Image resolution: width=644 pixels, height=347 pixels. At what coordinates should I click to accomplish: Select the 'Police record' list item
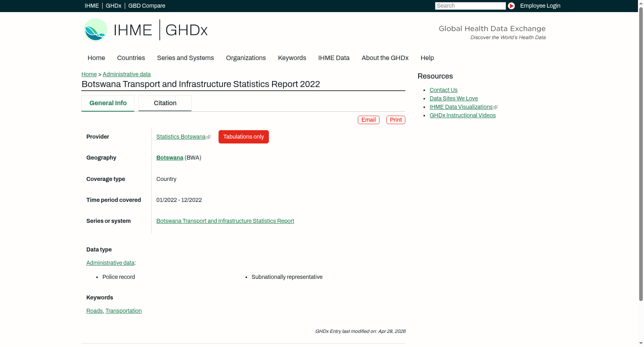(x=119, y=277)
